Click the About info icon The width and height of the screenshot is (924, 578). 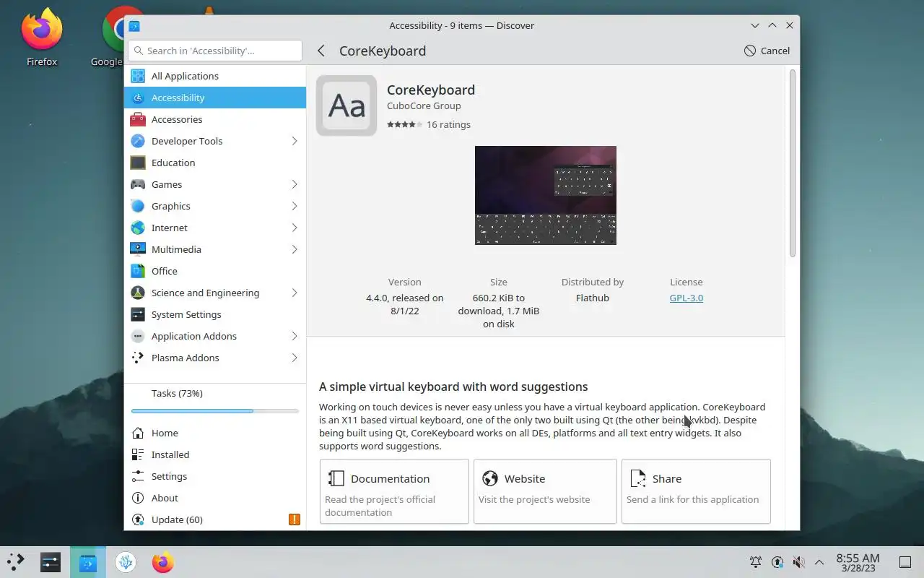click(x=137, y=498)
